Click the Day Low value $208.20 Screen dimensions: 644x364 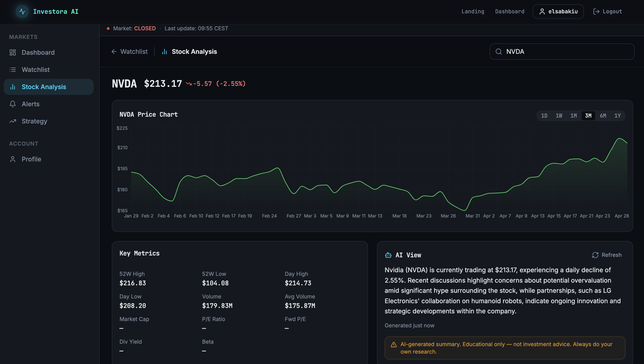133,305
